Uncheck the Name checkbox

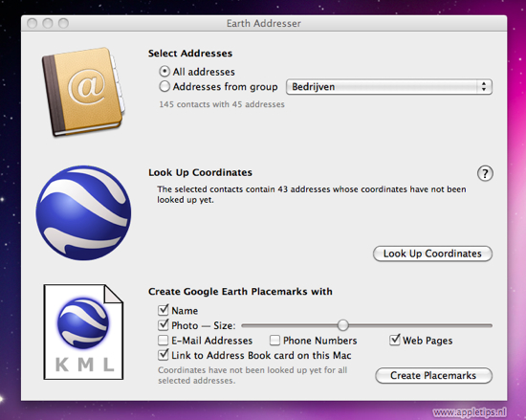[164, 310]
